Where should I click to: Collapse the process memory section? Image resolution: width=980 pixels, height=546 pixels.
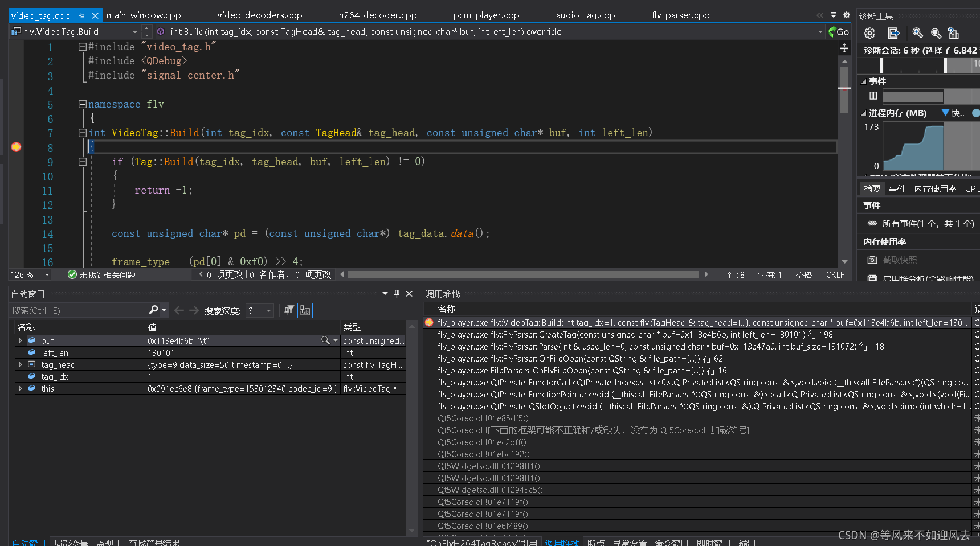(x=863, y=113)
